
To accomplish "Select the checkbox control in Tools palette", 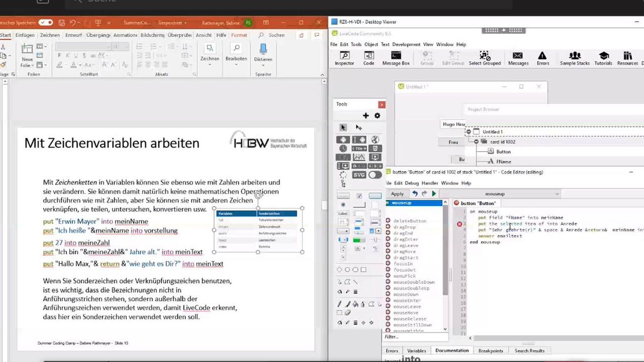I will tap(359, 196).
